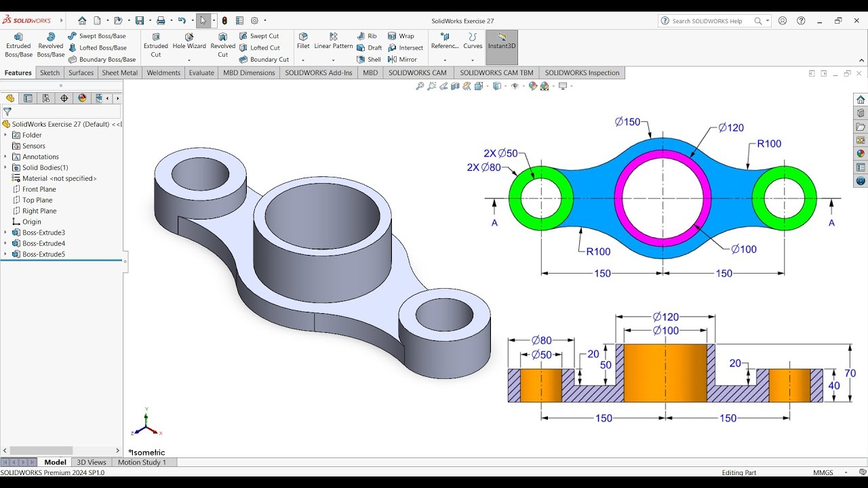Activate Lofted Boss/Base

click(x=97, y=48)
